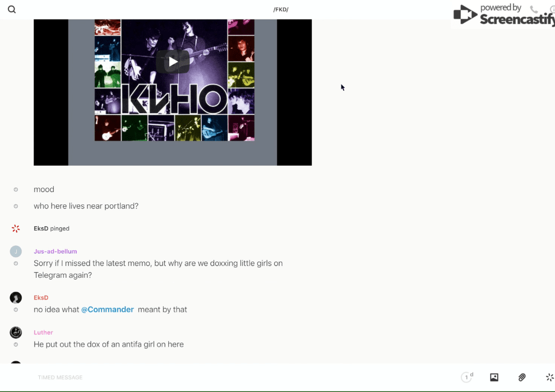Image resolution: width=555 pixels, height=392 pixels.
Task: Click the Luther sender name
Action: (43, 333)
